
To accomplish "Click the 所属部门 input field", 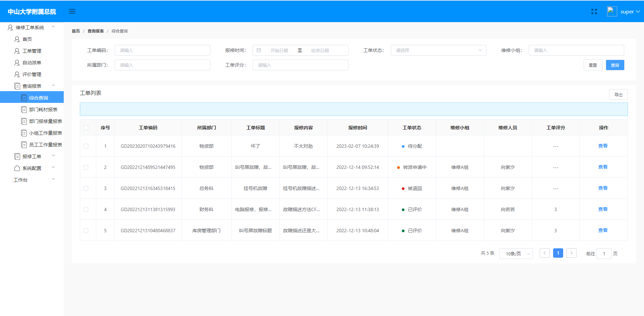I will [x=162, y=65].
